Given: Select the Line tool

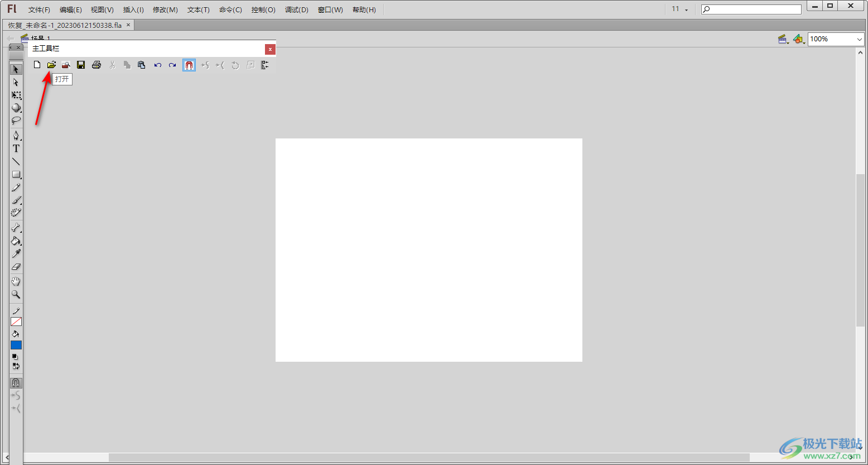Looking at the screenshot, I should [16, 161].
